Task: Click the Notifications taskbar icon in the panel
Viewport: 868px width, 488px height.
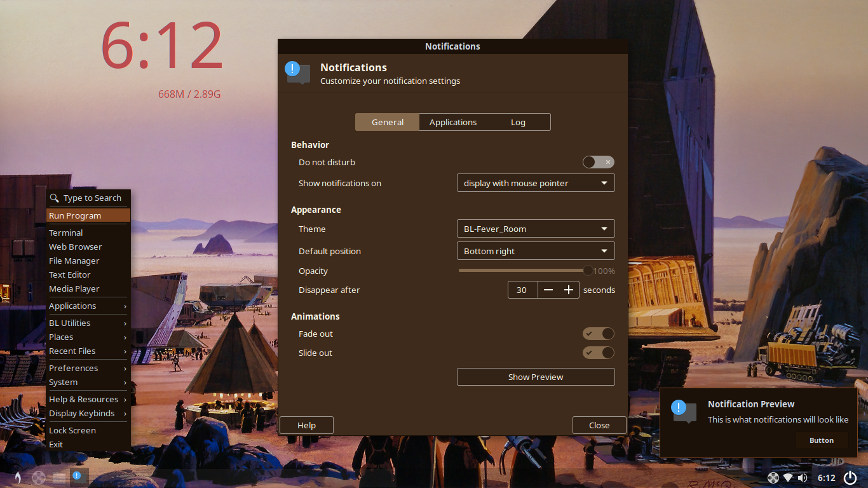Action: click(x=78, y=477)
